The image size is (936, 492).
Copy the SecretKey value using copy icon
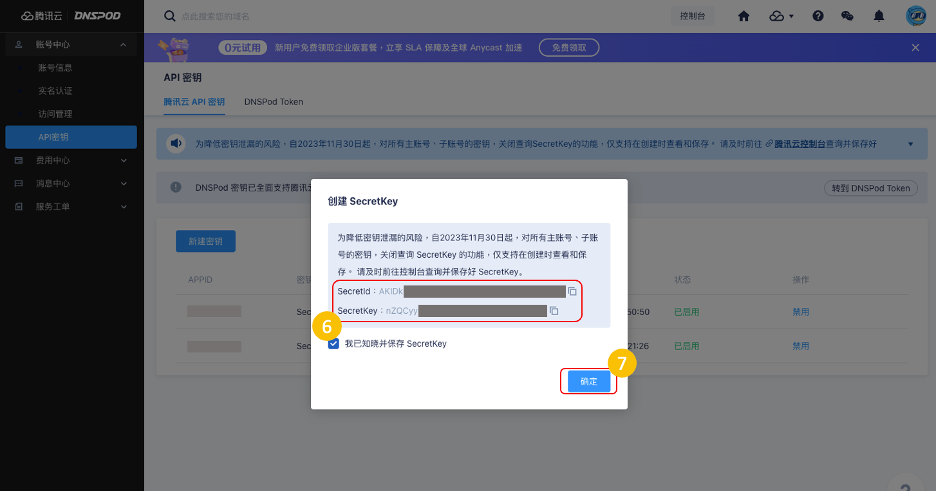[554, 312]
